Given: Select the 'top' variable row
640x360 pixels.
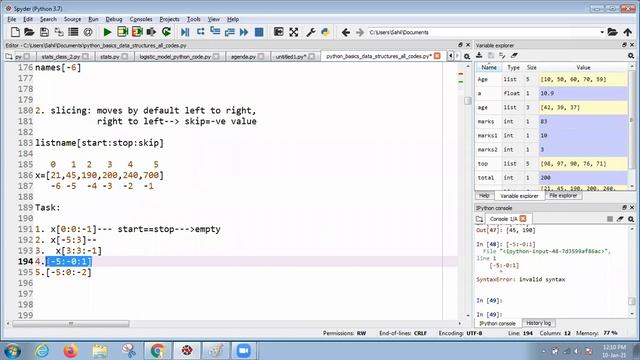Looking at the screenshot, I should (551, 164).
